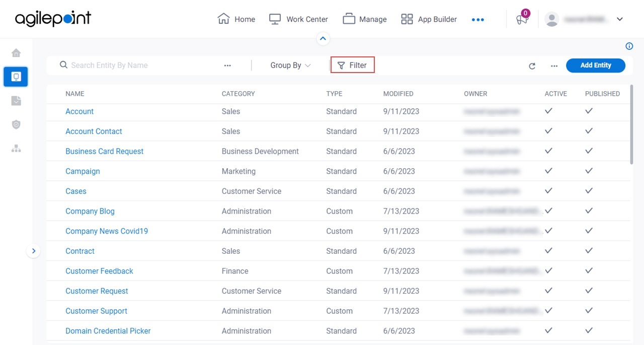This screenshot has height=345, width=644.
Task: Open the Campaign entity link
Action: (83, 171)
